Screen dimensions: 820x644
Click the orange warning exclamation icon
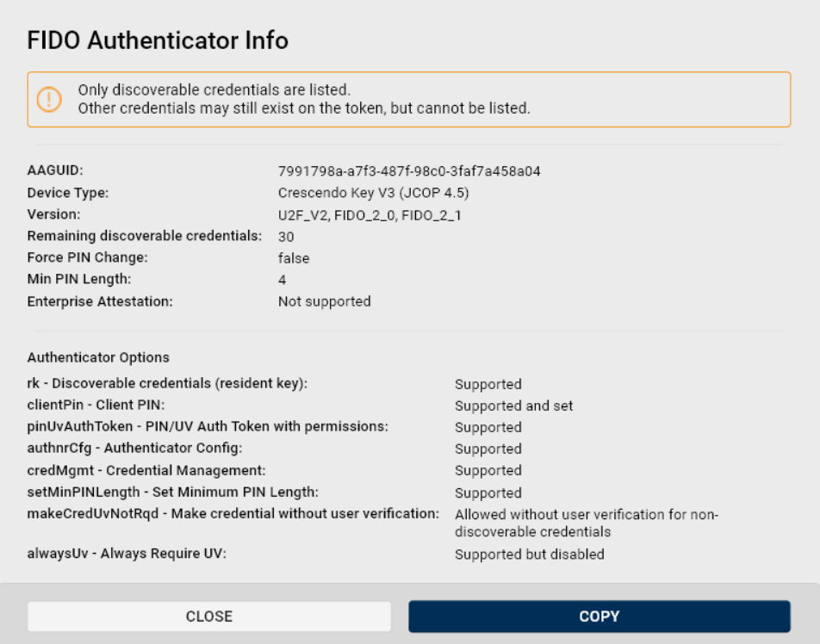[49, 99]
